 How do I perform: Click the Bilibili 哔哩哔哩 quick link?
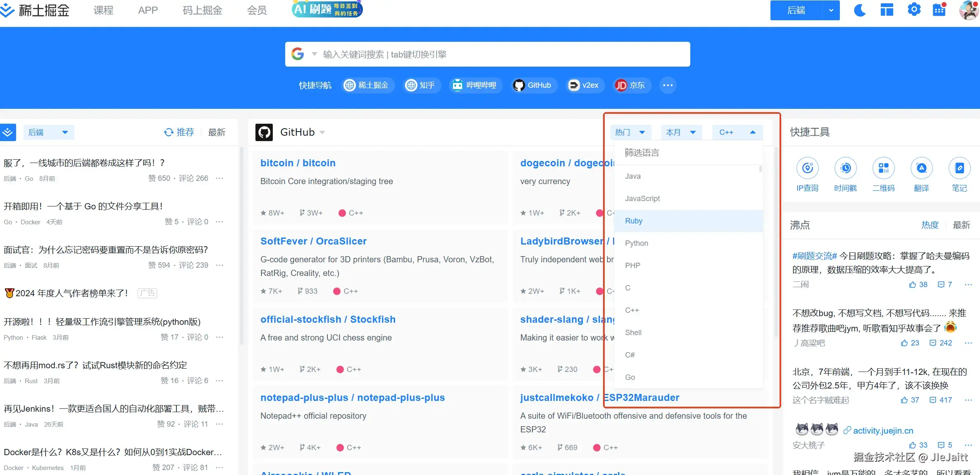pyautogui.click(x=475, y=85)
